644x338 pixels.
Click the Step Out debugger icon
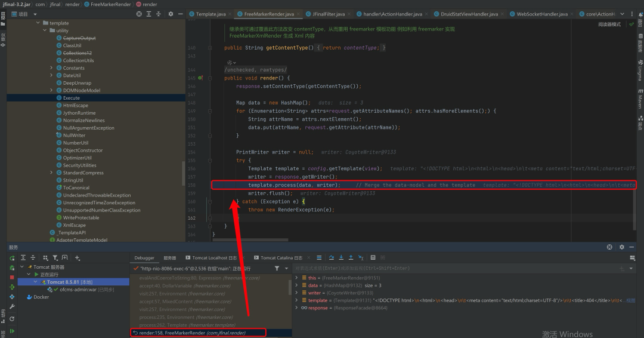pyautogui.click(x=351, y=258)
